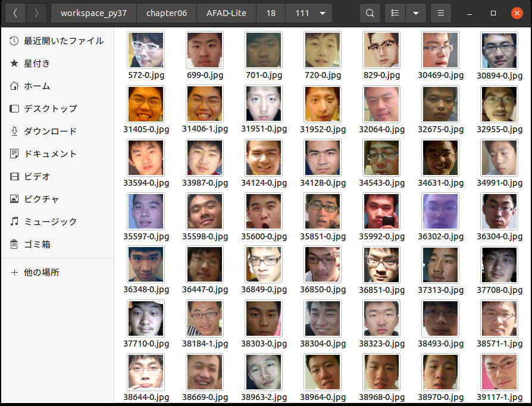Click file name 31406-1.jpg
Screen dimensions: 532x406
[x=205, y=129]
